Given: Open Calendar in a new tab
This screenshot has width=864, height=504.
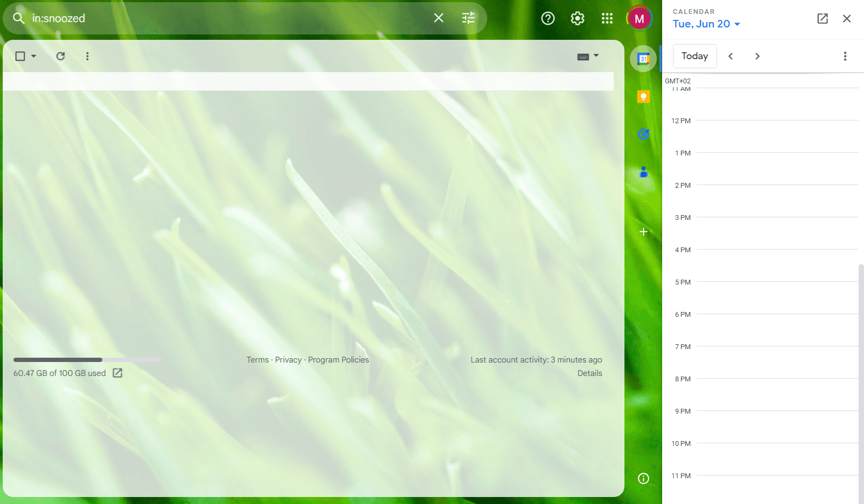Looking at the screenshot, I should (x=823, y=18).
